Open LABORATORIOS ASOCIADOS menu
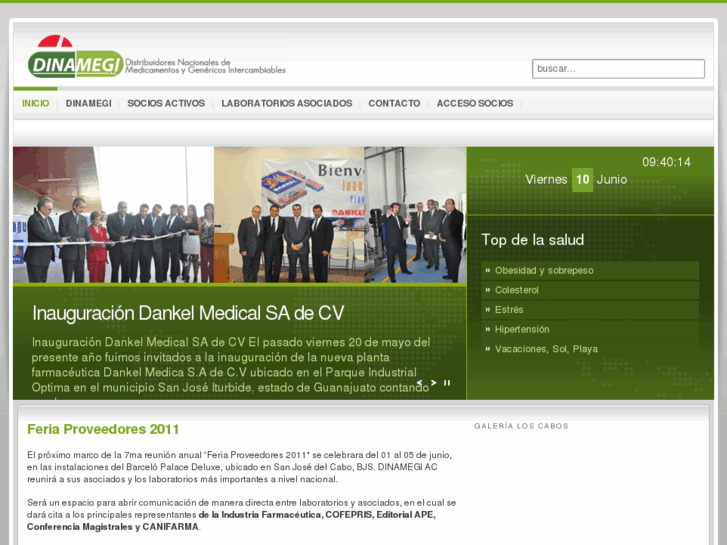727x545 pixels. (287, 103)
